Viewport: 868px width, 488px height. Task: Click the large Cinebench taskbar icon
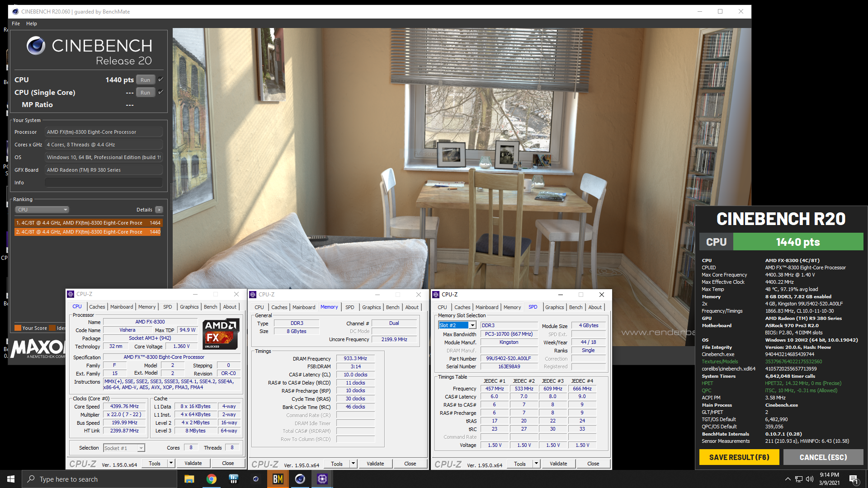(300, 479)
